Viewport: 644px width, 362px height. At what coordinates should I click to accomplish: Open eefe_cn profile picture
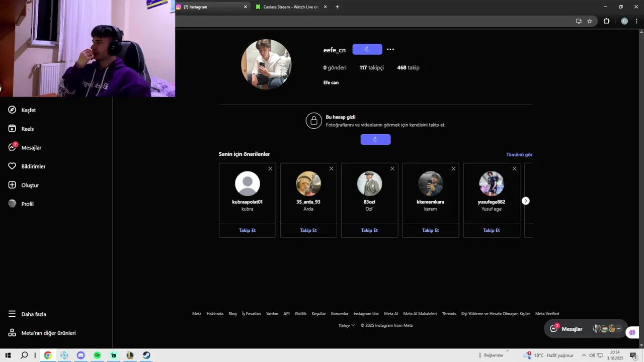tap(266, 64)
